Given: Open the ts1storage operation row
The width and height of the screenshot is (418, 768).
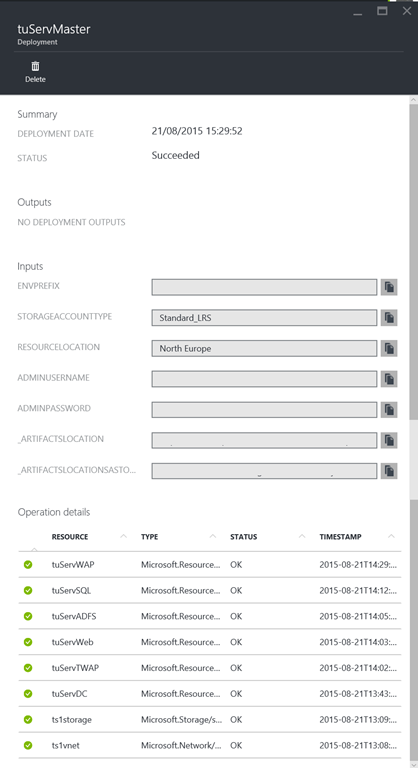Looking at the screenshot, I should tap(210, 720).
